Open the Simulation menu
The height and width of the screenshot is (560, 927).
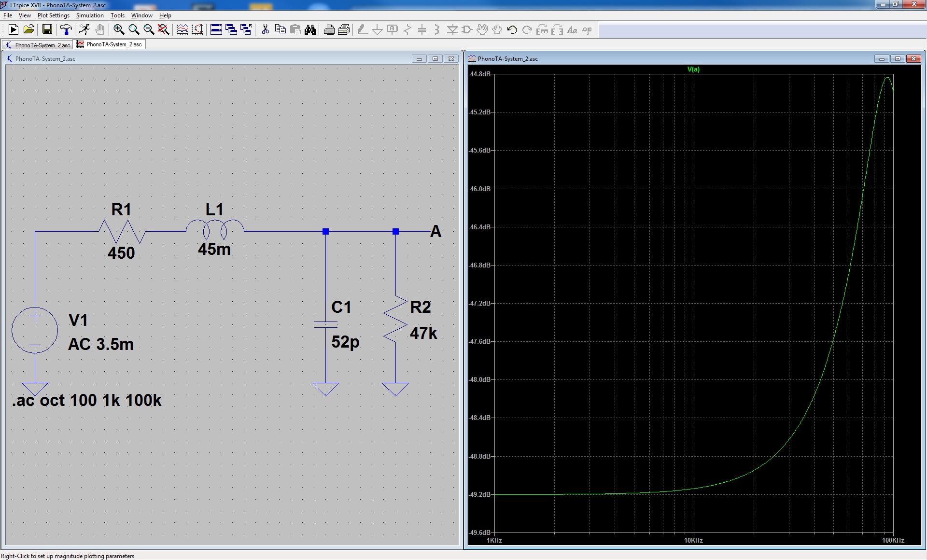tap(90, 15)
